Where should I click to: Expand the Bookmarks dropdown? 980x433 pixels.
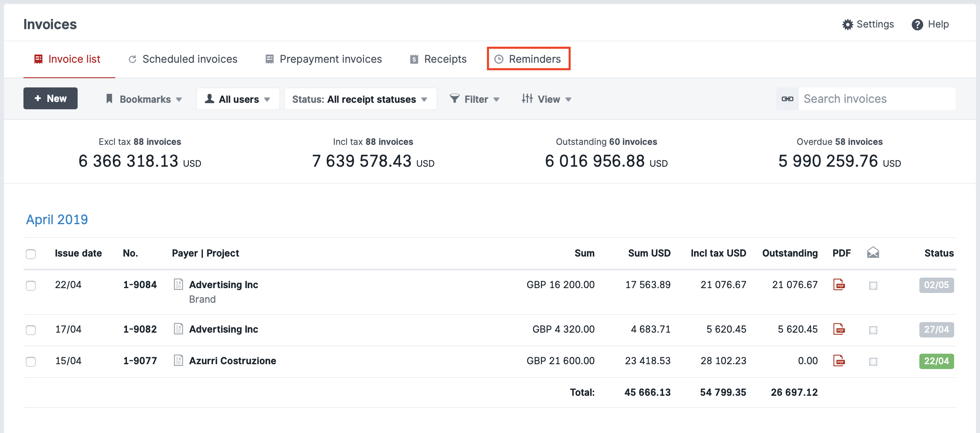(144, 99)
